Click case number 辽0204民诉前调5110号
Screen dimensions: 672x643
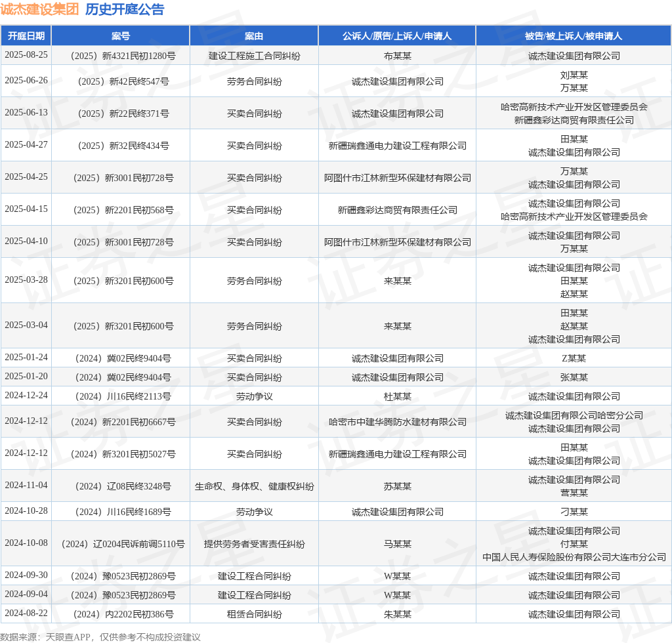[123, 544]
